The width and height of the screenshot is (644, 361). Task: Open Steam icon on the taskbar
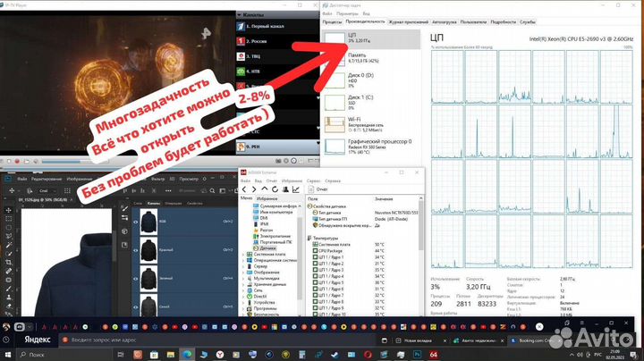point(335,355)
